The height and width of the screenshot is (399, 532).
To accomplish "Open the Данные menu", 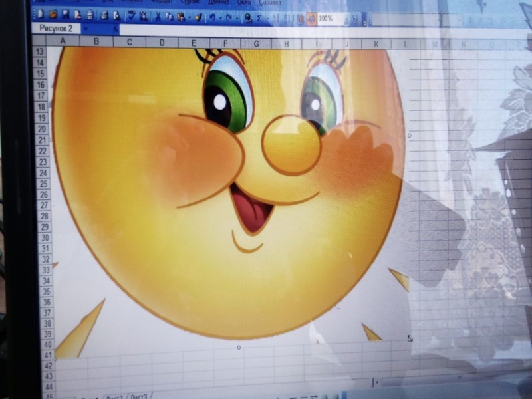I will [219, 2].
